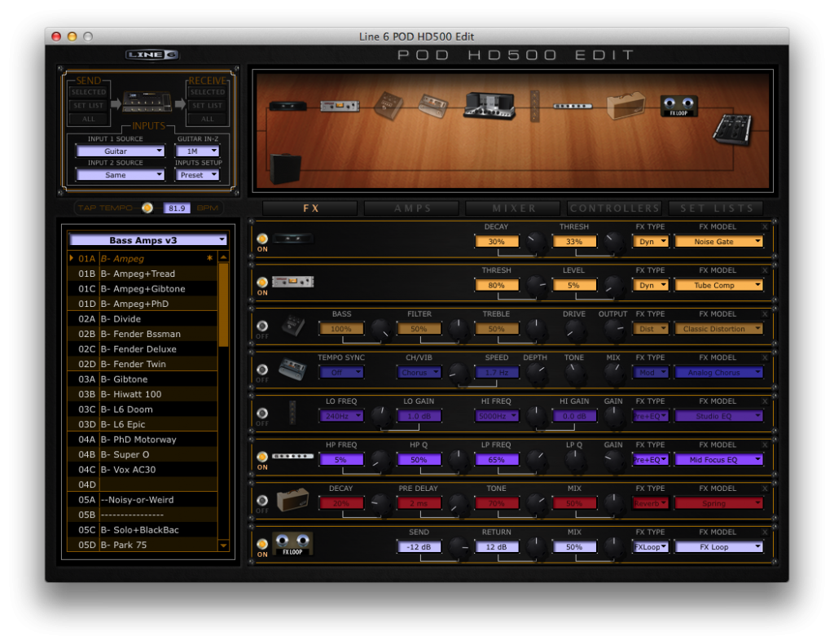Click the distortion pedal in signal chain
The width and height of the screenshot is (834, 644).
point(388,105)
